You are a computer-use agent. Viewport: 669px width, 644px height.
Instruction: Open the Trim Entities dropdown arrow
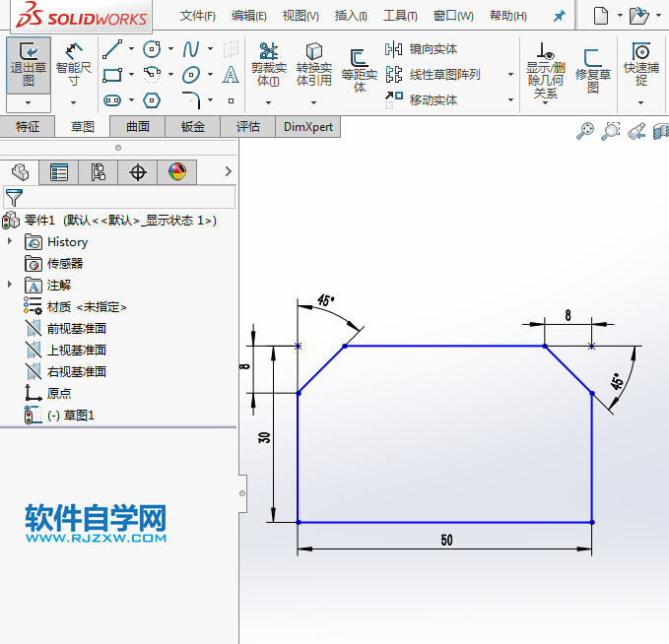click(268, 102)
